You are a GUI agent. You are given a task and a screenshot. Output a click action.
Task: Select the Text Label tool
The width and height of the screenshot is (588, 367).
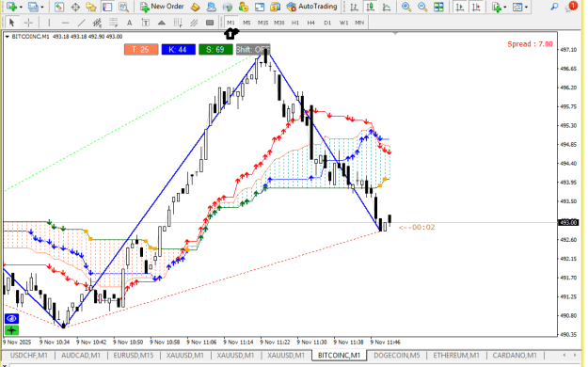(146, 23)
